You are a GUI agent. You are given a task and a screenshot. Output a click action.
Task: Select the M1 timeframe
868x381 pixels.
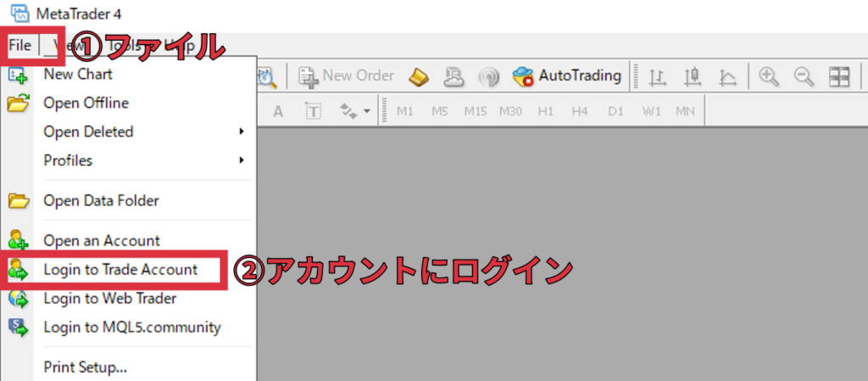405,111
